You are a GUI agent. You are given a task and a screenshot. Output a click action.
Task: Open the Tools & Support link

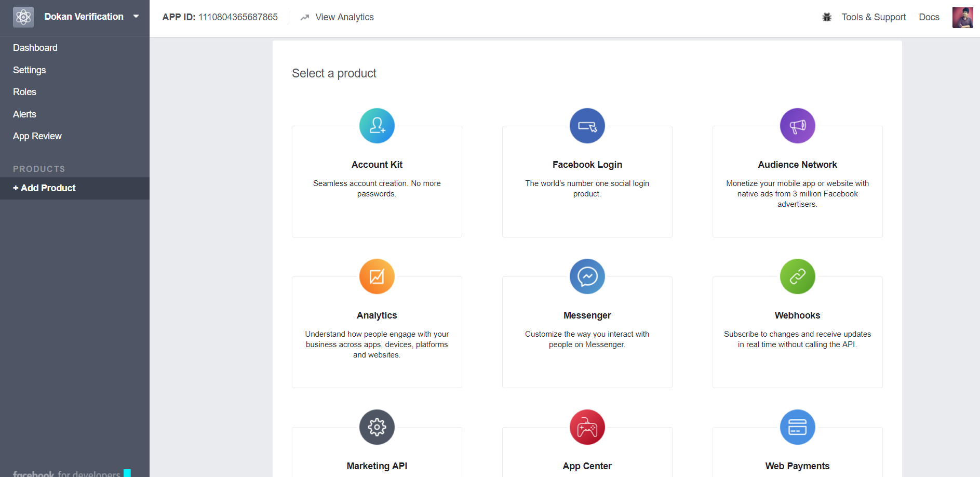tap(874, 17)
